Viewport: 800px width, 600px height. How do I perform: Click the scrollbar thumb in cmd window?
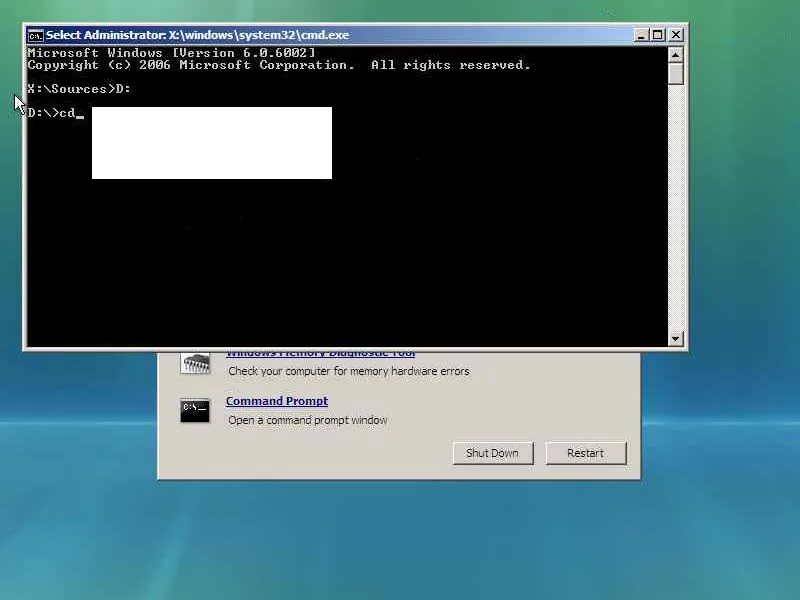[x=676, y=73]
